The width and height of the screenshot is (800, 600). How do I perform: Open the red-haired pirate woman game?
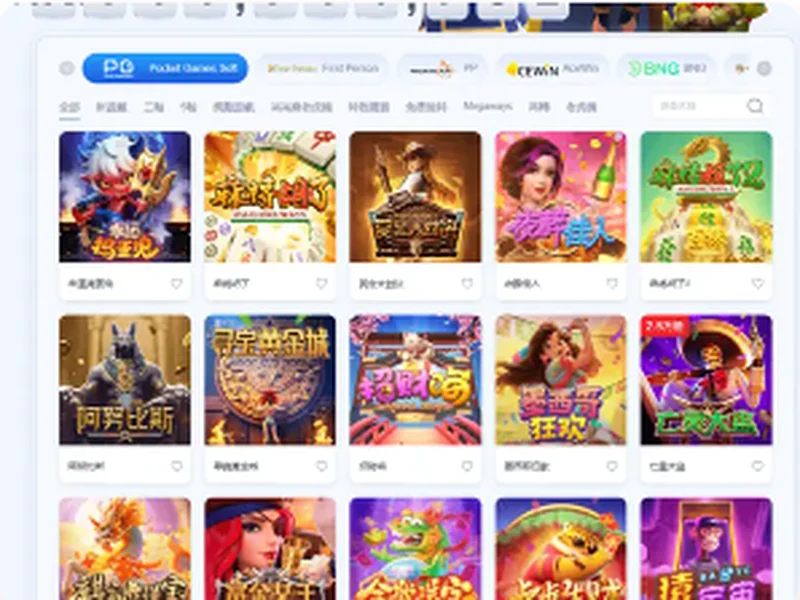pyautogui.click(x=270, y=549)
